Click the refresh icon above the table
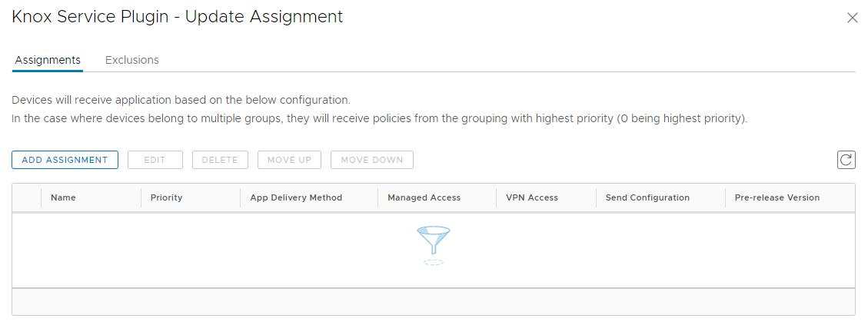 pyautogui.click(x=846, y=160)
